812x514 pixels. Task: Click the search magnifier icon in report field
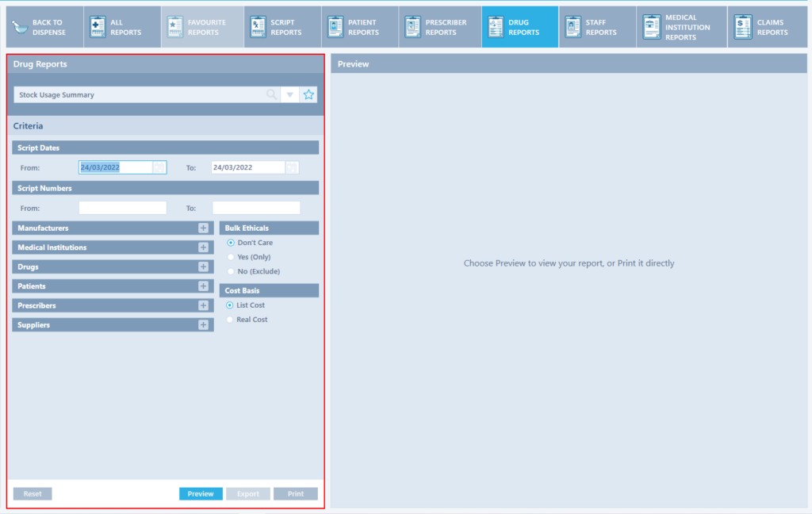click(x=272, y=94)
